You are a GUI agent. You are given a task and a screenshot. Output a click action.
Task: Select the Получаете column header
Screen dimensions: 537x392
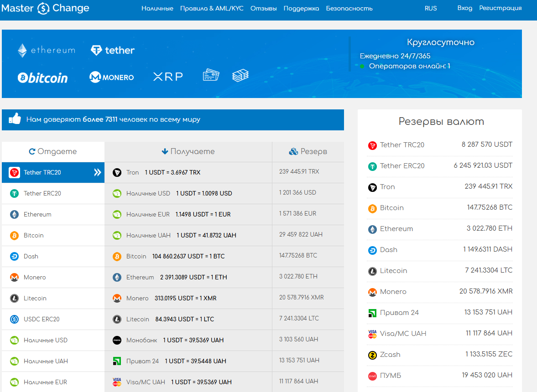click(188, 151)
